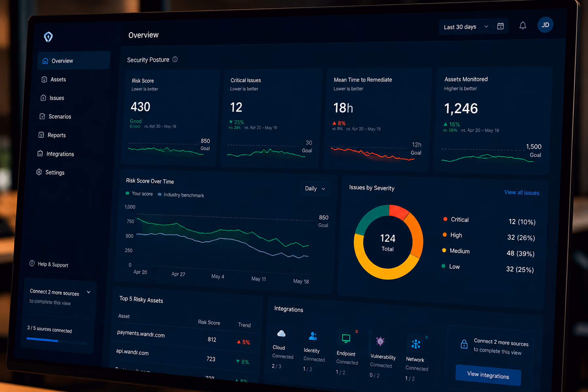Image resolution: width=588 pixels, height=392 pixels.
Task: Click the sources connected progress bar
Action: click(57, 341)
